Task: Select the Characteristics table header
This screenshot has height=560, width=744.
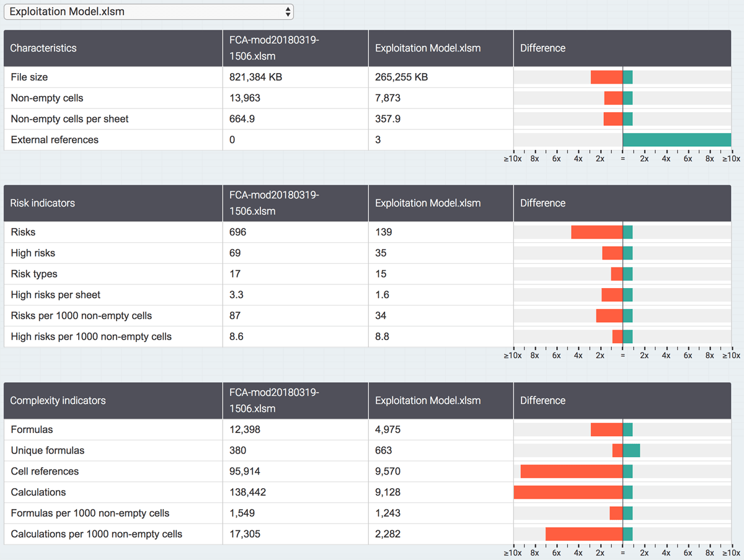Action: [x=43, y=48]
